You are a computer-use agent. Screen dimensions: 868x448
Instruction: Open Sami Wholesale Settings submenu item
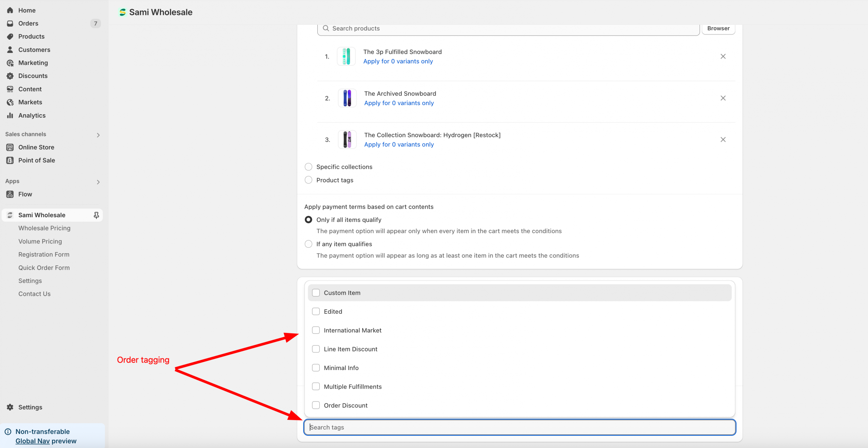[x=30, y=281]
